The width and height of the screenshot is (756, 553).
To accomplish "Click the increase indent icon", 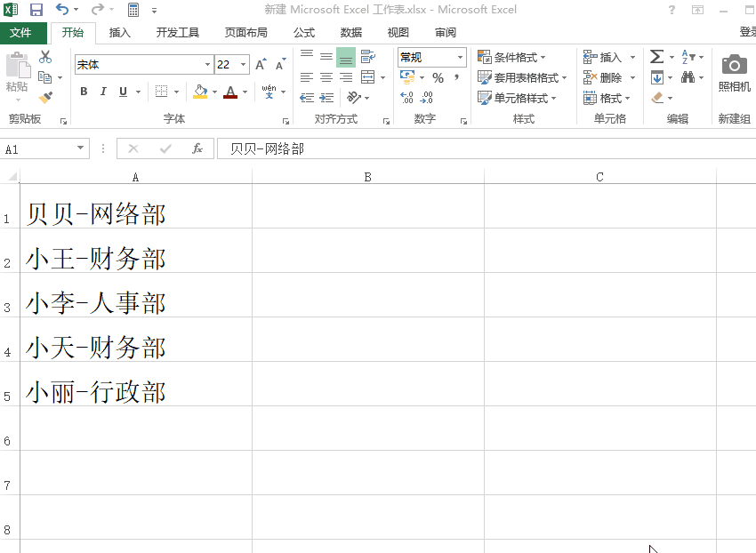I will tap(327, 97).
